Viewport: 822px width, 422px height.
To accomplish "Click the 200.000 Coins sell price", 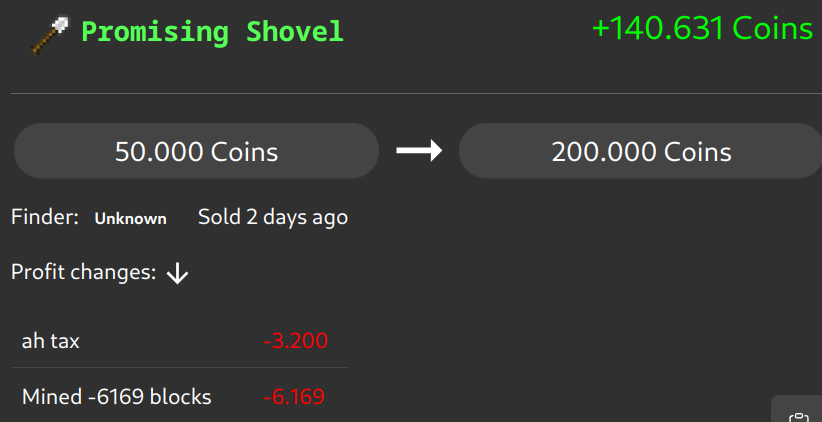I will [640, 152].
